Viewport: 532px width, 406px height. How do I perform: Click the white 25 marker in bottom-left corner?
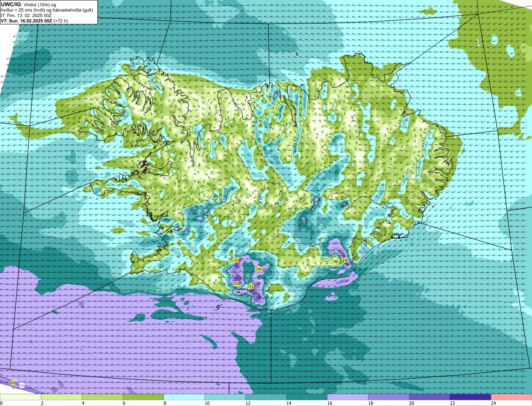22,386
